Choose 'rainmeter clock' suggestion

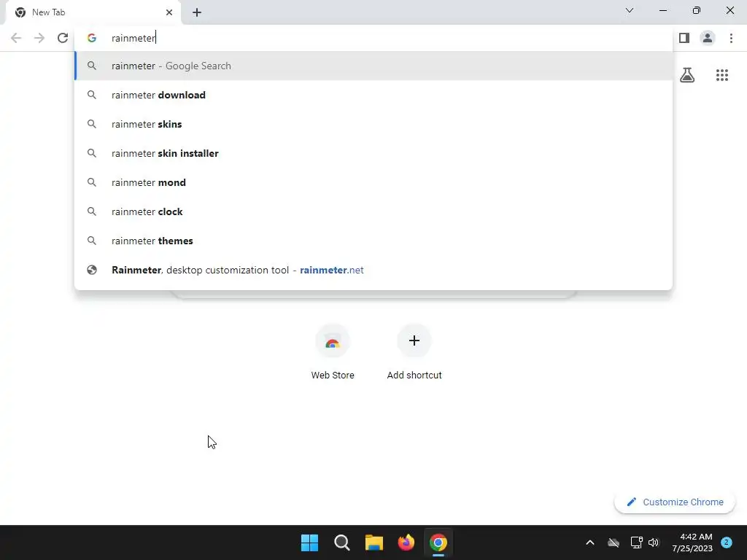click(x=373, y=211)
